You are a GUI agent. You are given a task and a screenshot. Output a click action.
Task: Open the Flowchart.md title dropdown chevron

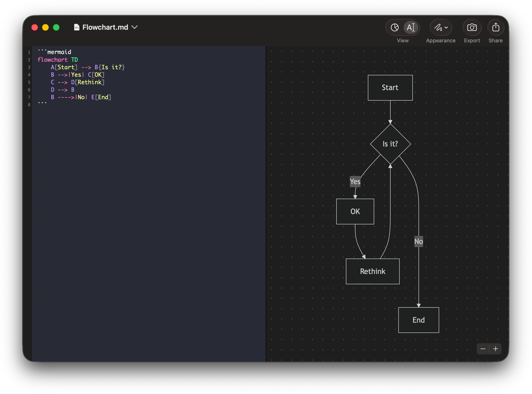tap(135, 27)
